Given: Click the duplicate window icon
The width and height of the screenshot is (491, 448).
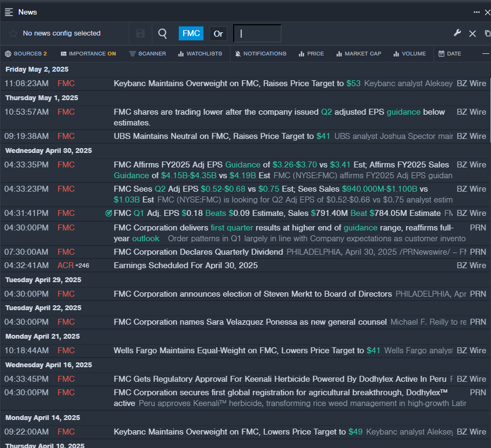Looking at the screenshot, I should point(488,33).
